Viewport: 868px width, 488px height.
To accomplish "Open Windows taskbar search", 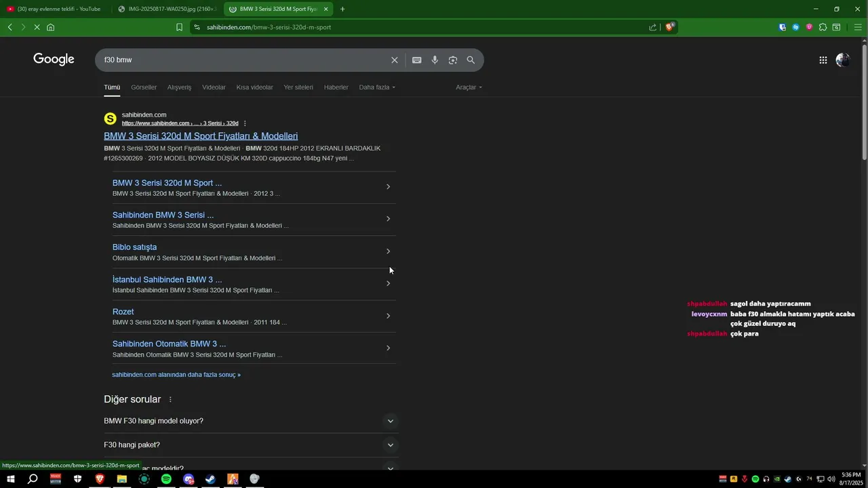I will (33, 479).
